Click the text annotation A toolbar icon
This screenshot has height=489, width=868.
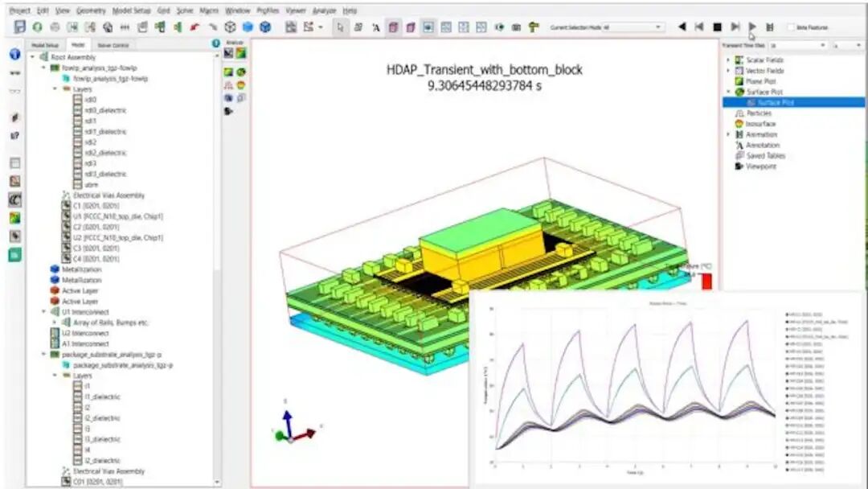[376, 27]
